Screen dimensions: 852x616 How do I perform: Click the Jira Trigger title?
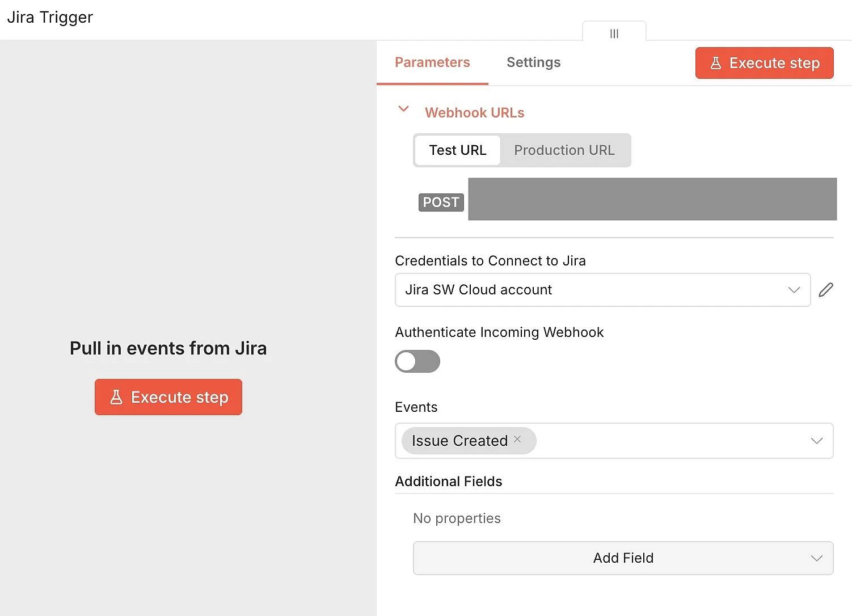click(x=50, y=18)
